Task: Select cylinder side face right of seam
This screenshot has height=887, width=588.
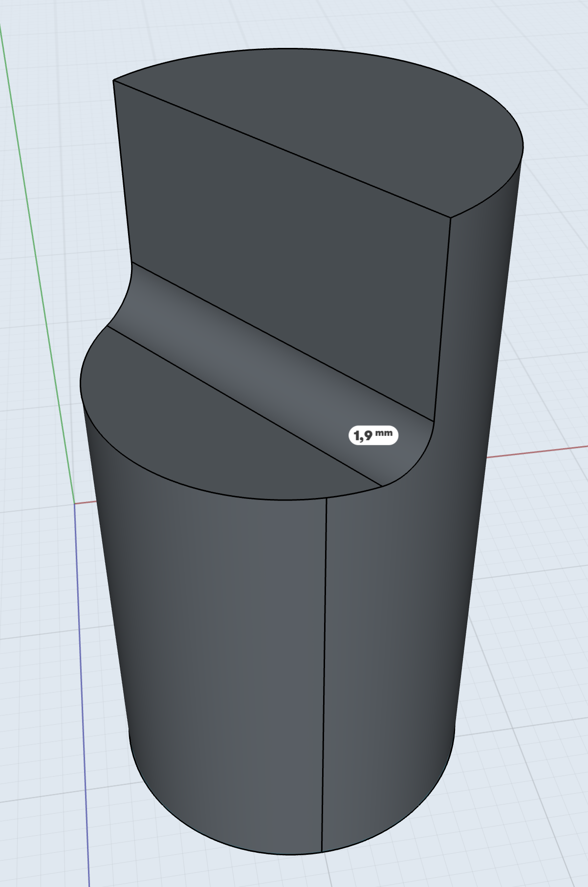Action: pos(391,635)
